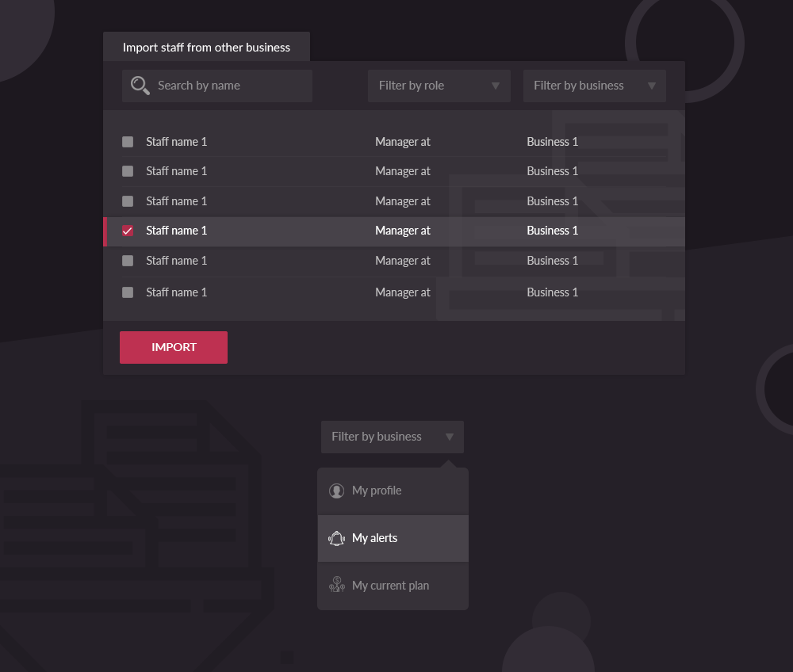Open Import staff from other business tab

(206, 47)
